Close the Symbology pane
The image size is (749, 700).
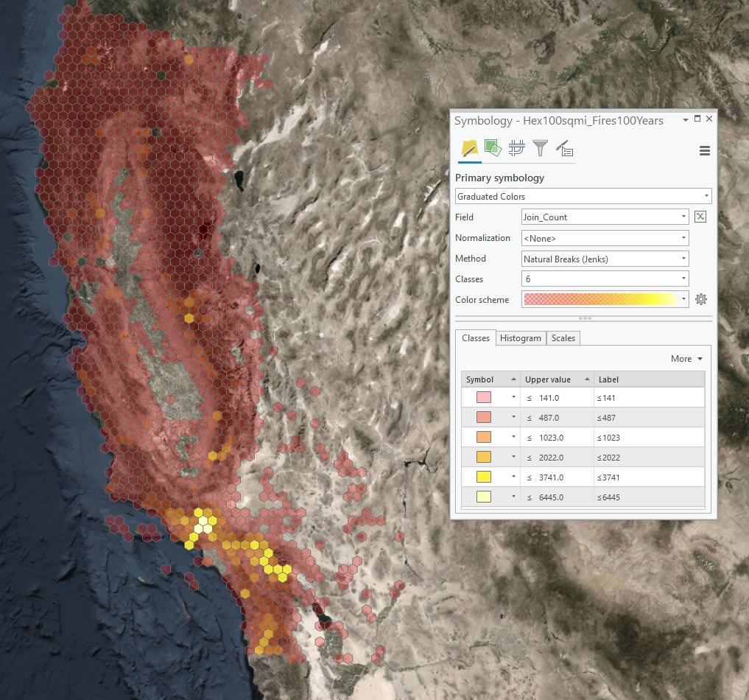pos(709,119)
